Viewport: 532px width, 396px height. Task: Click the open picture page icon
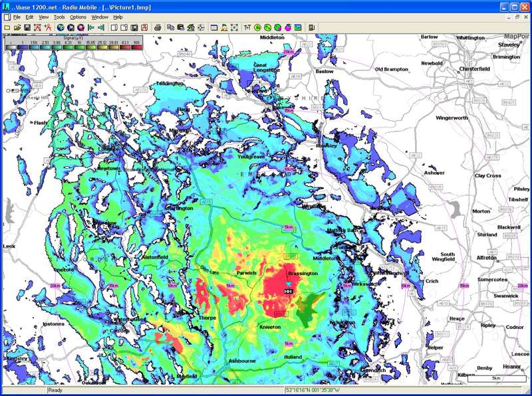click(124, 27)
